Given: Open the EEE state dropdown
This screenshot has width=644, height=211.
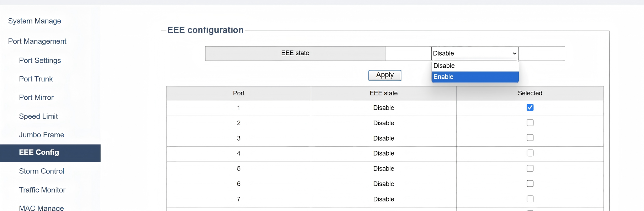Looking at the screenshot, I should [x=475, y=53].
